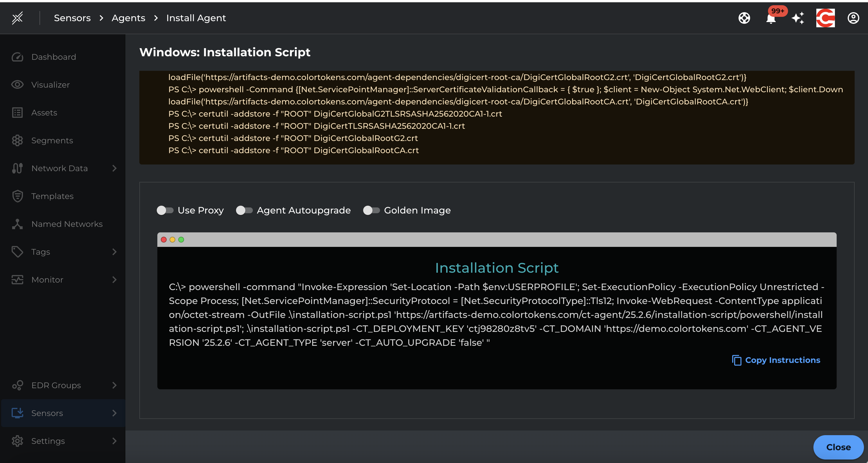Open Templates from the sidebar
Image resolution: width=868 pixels, height=463 pixels.
[53, 196]
